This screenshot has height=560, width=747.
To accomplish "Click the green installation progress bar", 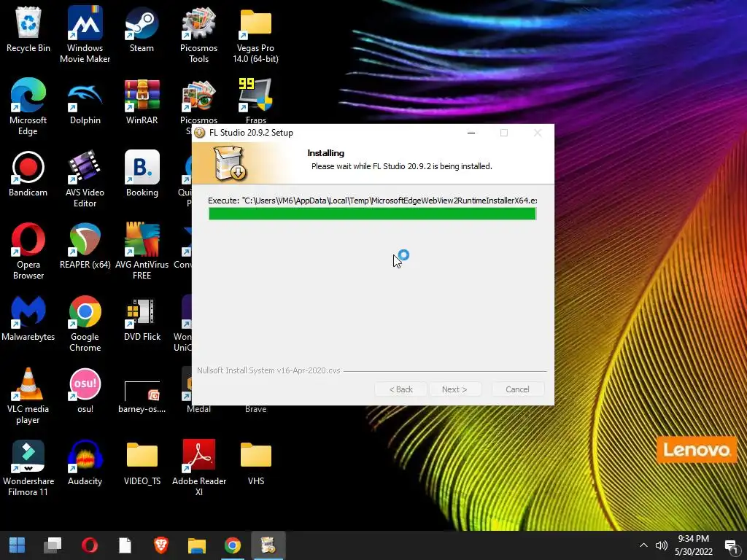I will 372,214.
